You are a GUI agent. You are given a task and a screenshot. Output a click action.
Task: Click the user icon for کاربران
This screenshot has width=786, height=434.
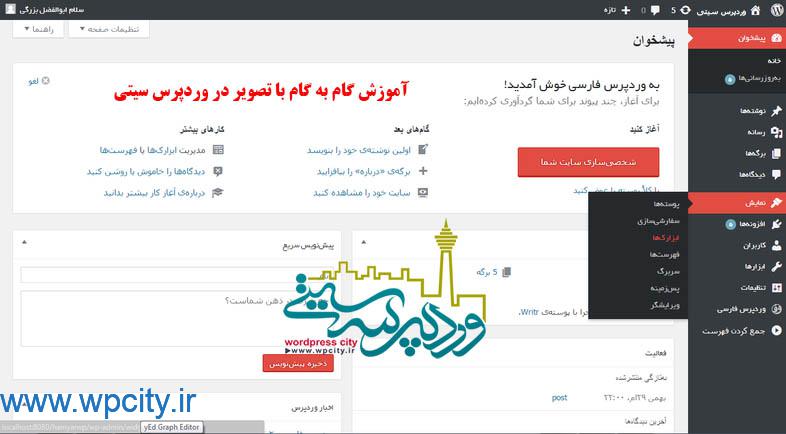tap(776, 246)
